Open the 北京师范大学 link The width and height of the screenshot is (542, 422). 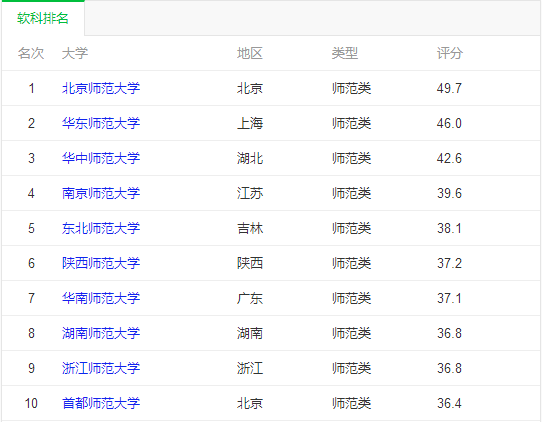pyautogui.click(x=101, y=88)
